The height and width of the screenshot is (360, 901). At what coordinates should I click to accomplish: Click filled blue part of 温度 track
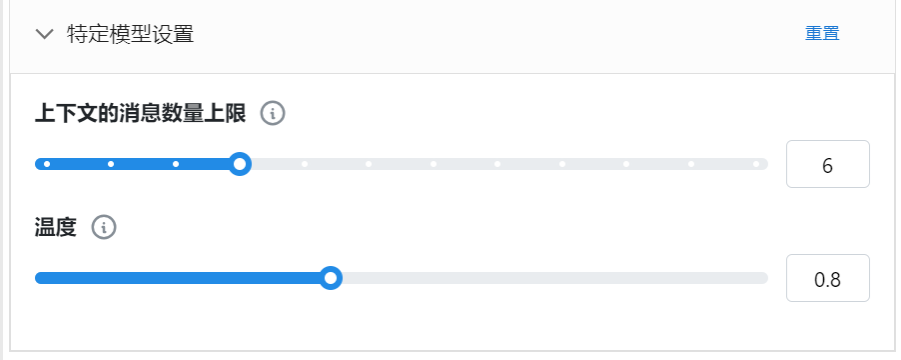point(177,278)
